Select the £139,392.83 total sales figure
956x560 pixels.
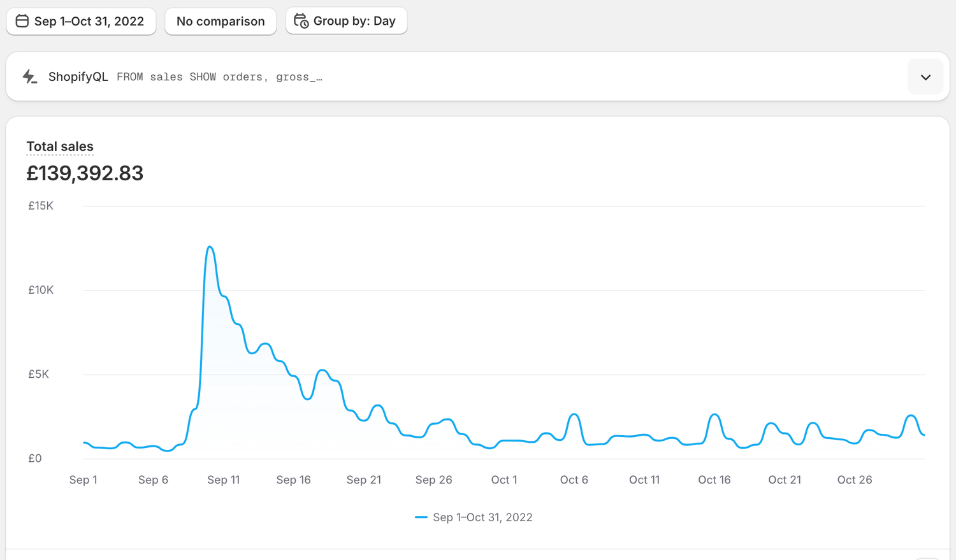pyautogui.click(x=85, y=173)
